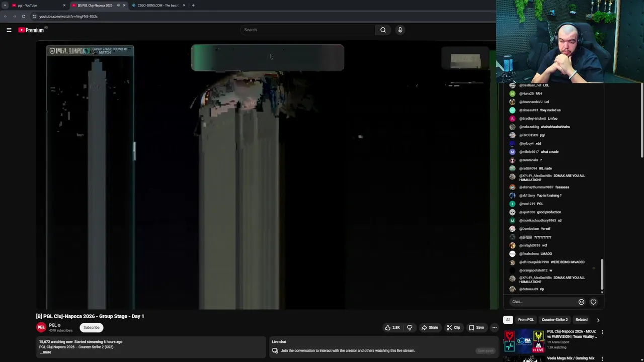The image size is (644, 362).
Task: Share the video
Action: (x=429, y=327)
